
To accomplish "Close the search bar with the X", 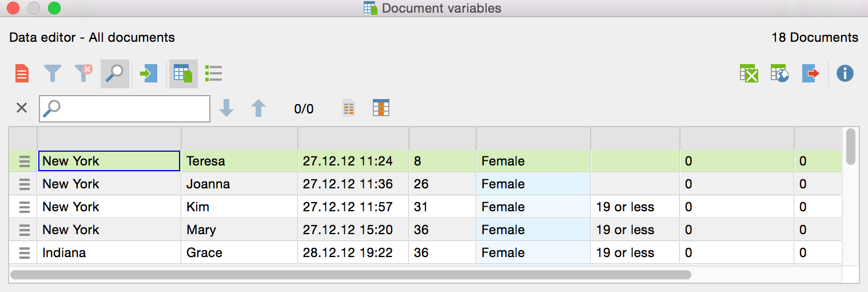I will 22,108.
